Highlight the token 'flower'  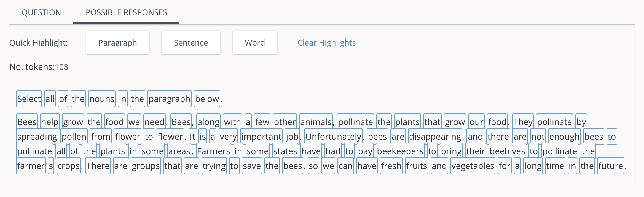pos(128,136)
